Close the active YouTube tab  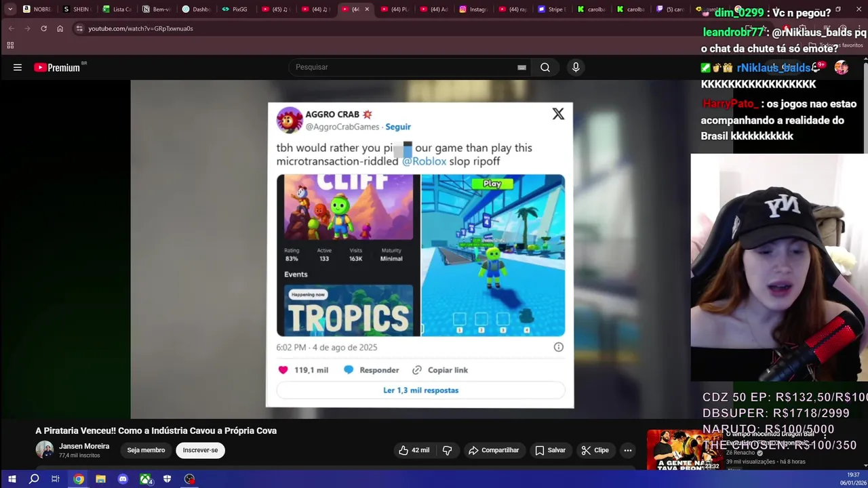(367, 9)
